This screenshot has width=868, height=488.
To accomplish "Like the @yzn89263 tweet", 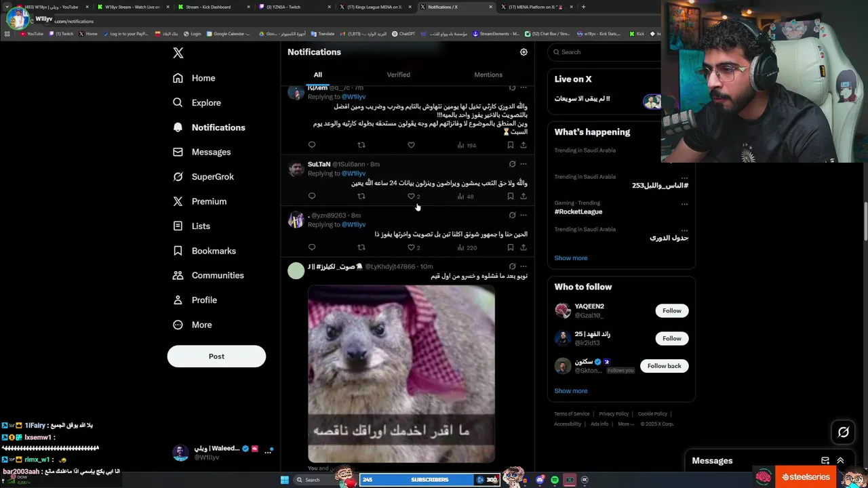I will [x=411, y=247].
